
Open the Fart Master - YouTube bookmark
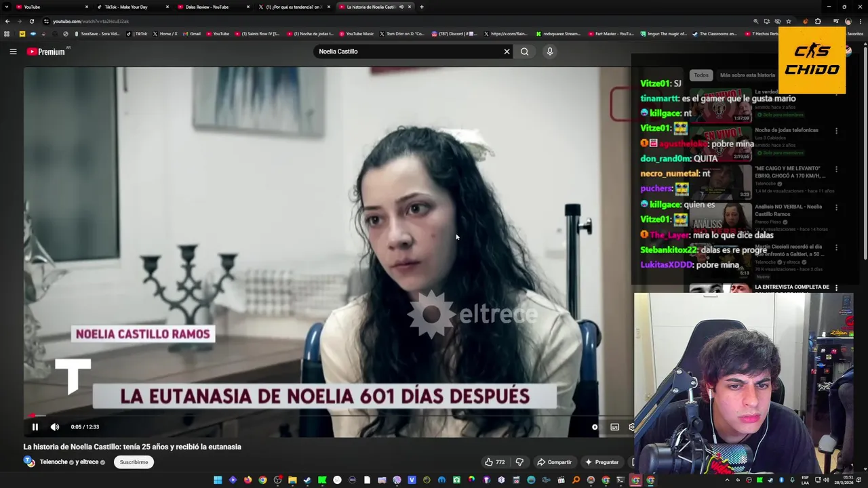[x=612, y=33]
